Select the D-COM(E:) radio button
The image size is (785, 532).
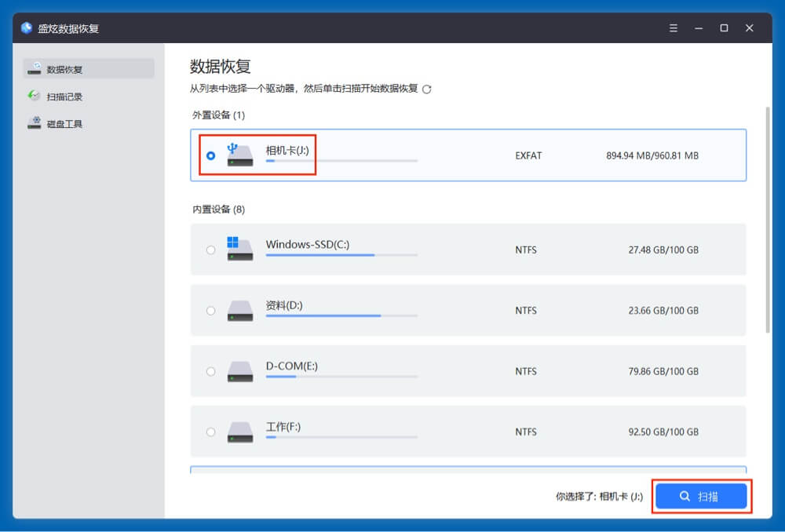tap(210, 371)
